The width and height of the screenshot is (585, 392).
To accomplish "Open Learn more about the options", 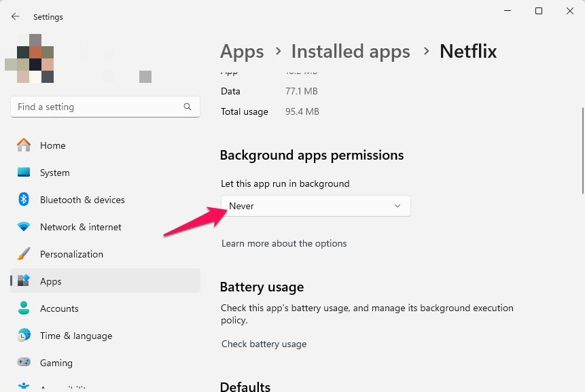I will pos(284,243).
